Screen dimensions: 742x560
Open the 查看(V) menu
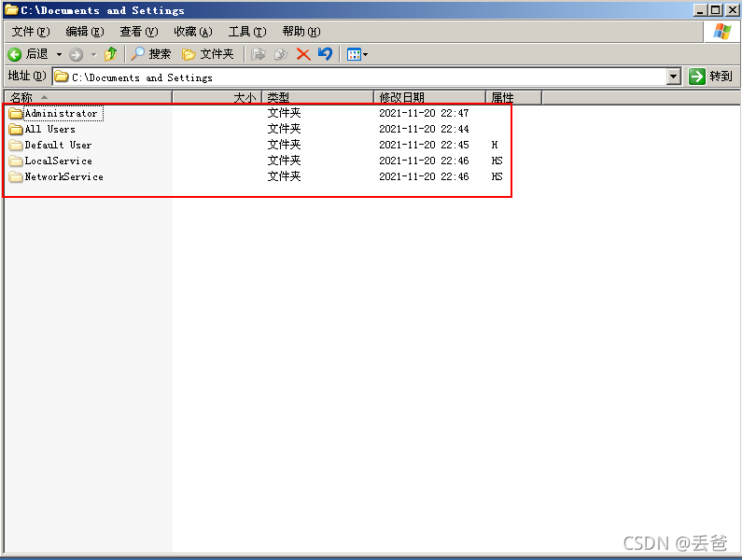139,32
